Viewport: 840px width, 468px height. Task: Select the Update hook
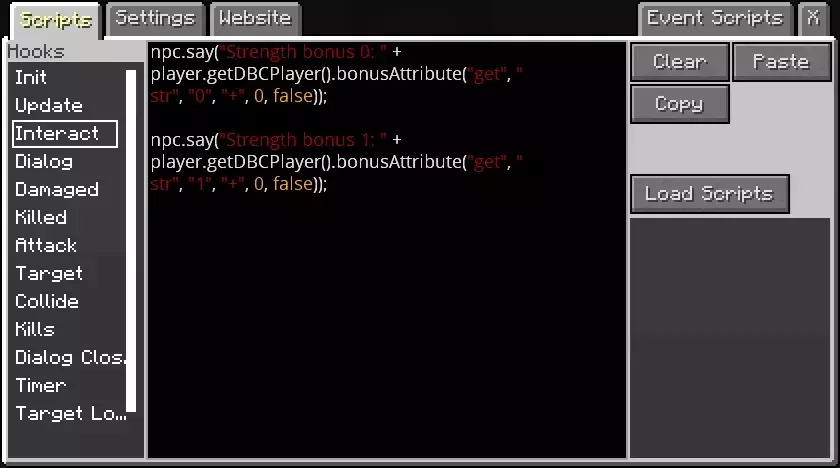pos(49,105)
